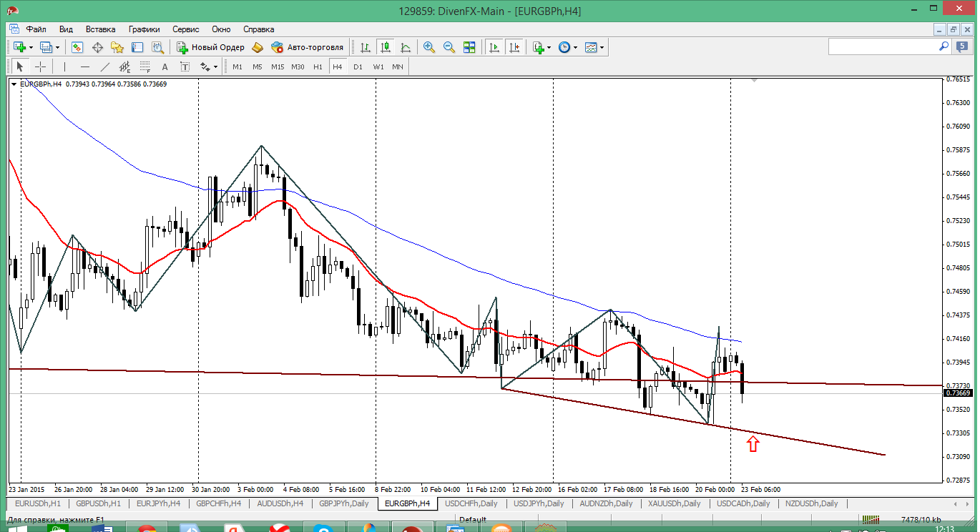
Task: Show the Terminal panel icon
Action: click(137, 47)
